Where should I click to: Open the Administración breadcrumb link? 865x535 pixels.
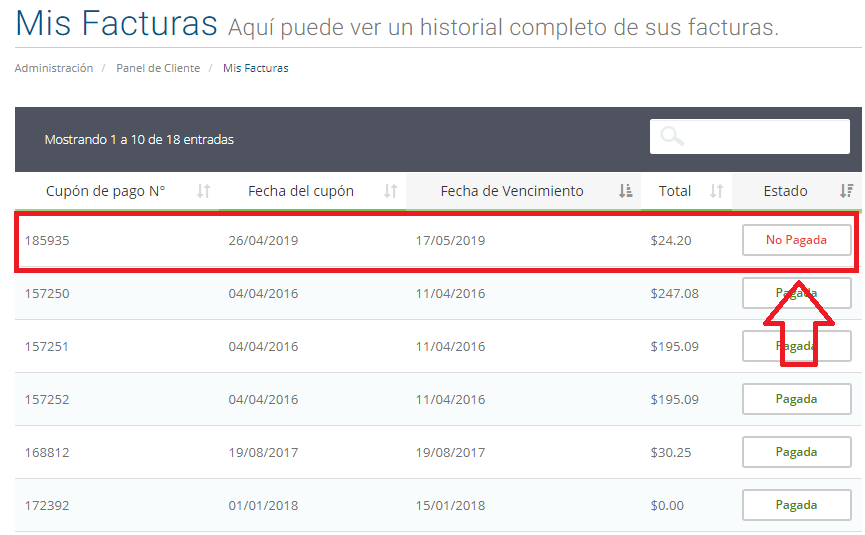point(54,68)
